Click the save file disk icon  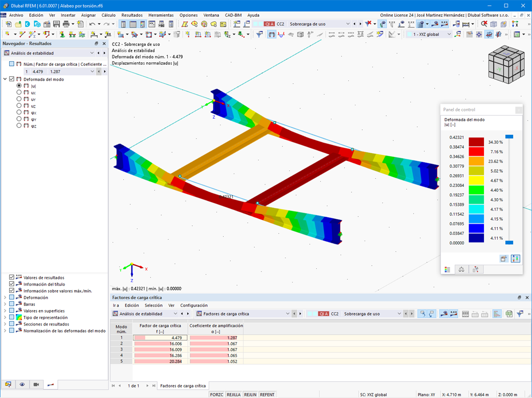tap(56, 24)
